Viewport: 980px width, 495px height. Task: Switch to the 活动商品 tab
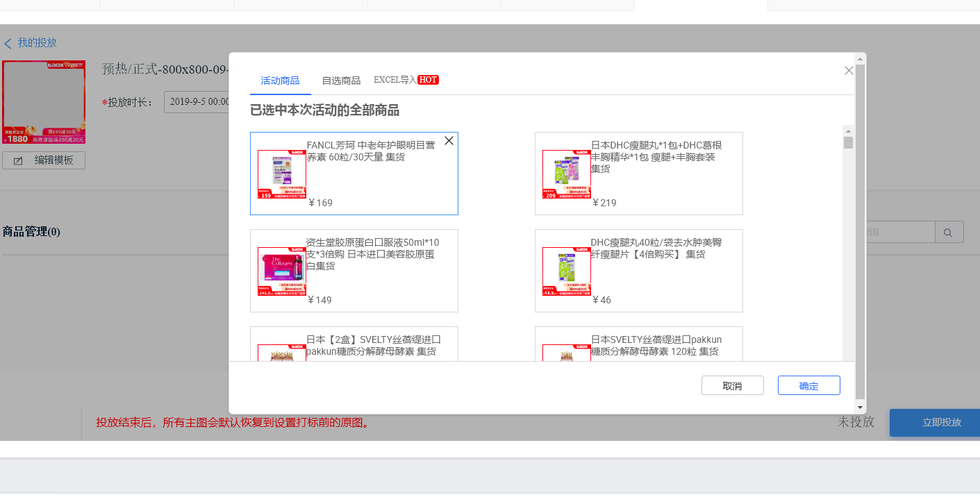(x=280, y=81)
